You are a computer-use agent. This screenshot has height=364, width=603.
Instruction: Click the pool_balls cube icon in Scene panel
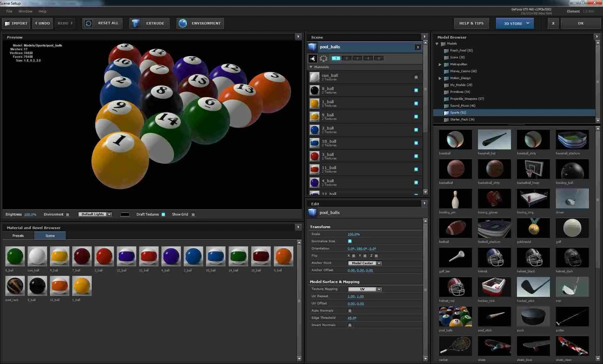[312, 47]
